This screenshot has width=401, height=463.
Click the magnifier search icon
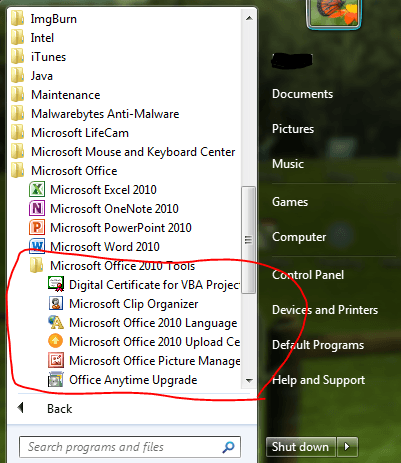(x=228, y=447)
